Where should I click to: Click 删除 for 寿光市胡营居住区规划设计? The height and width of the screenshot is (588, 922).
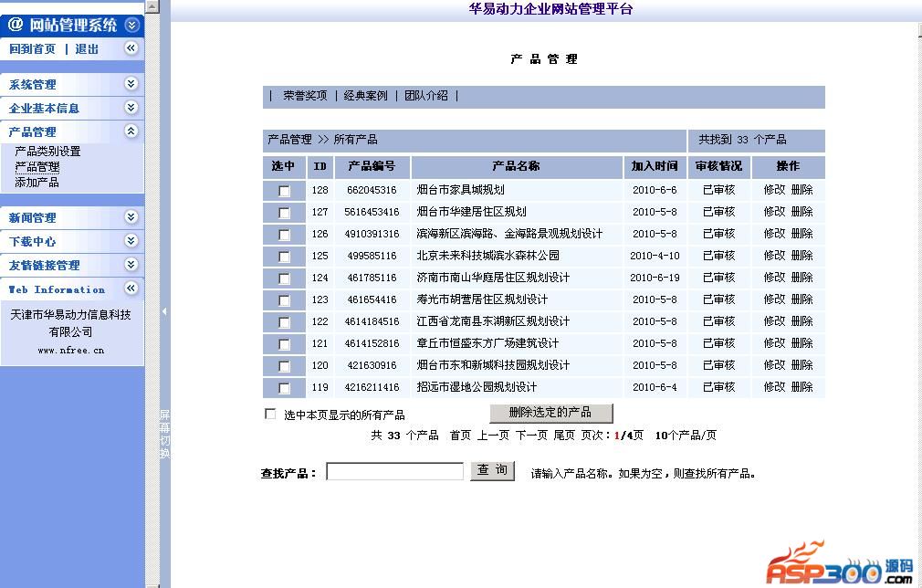click(802, 299)
